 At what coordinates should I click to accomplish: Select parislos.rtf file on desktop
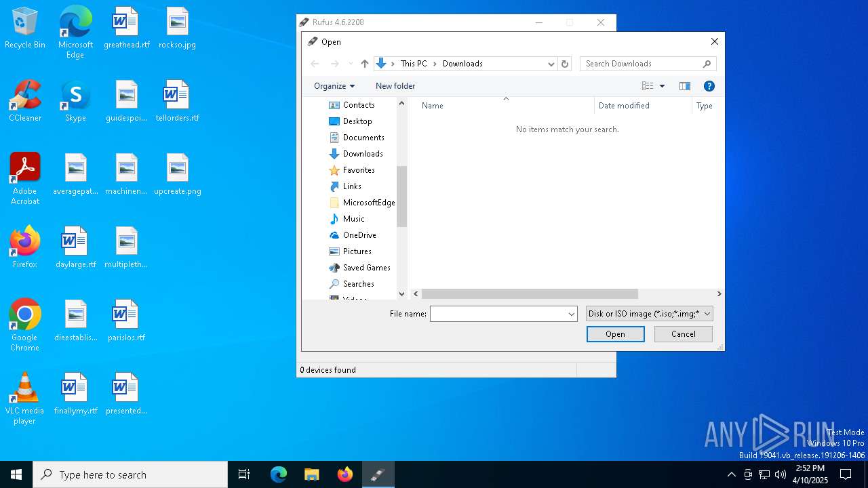coord(126,321)
